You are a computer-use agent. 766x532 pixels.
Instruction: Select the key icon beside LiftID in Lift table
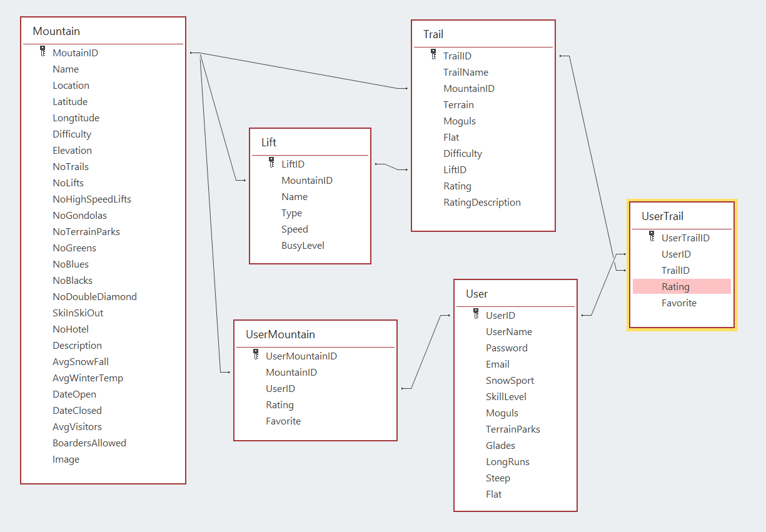271,163
